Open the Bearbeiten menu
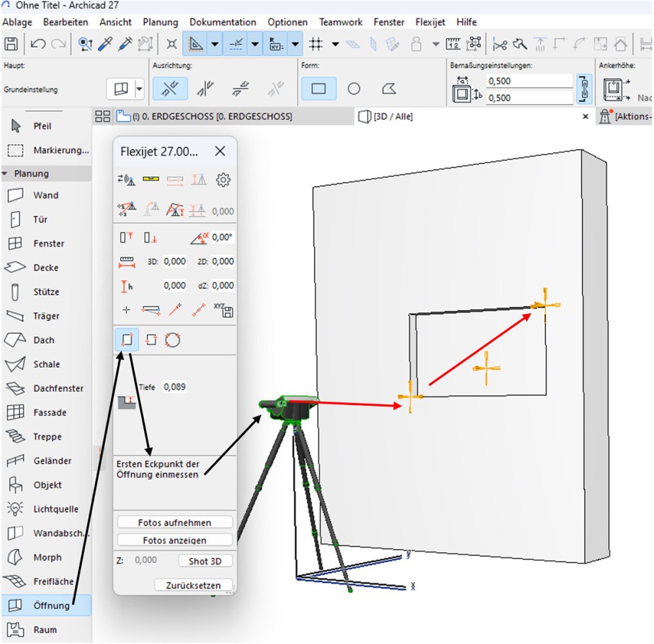The image size is (654, 644). point(65,22)
